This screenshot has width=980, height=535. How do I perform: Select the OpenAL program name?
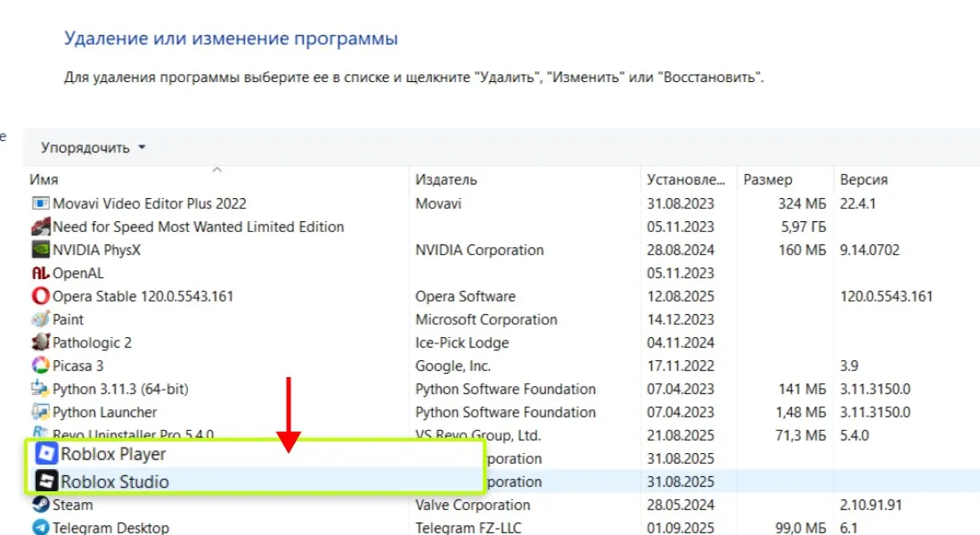pyautogui.click(x=78, y=273)
